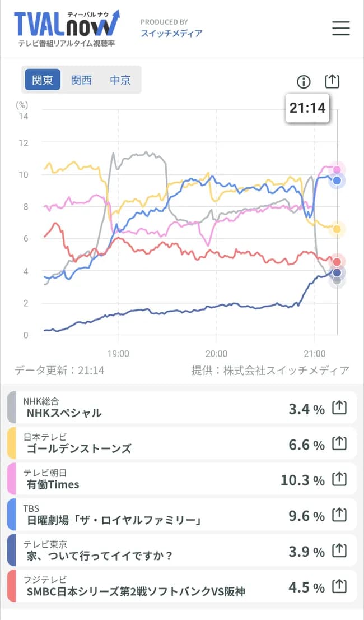
Task: Click the info icon near the chart
Action: coord(303,81)
